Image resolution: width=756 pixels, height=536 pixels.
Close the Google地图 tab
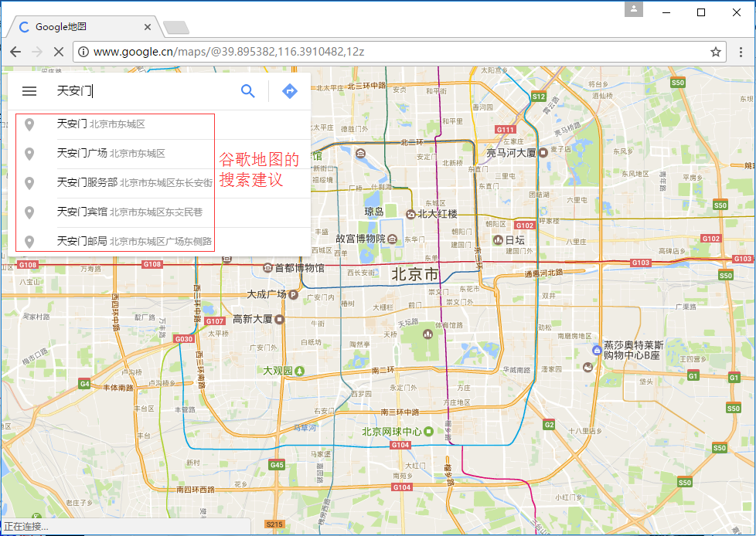click(148, 27)
